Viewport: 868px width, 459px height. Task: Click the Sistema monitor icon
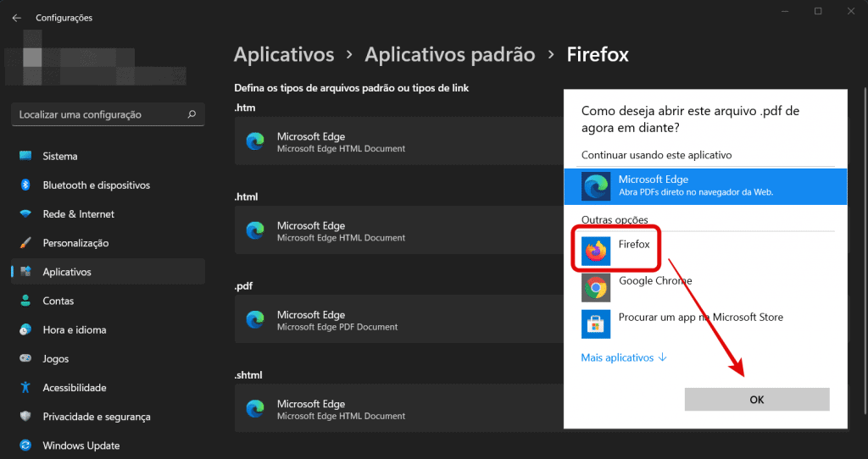pos(25,156)
